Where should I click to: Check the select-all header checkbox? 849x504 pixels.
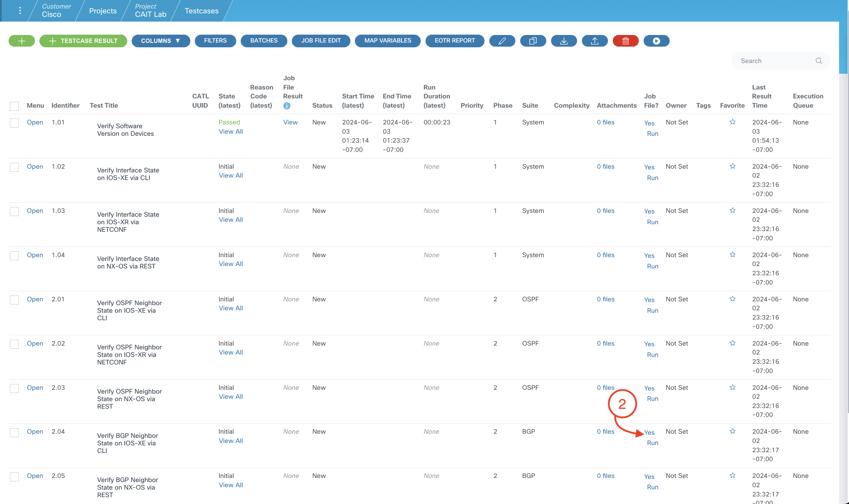click(x=14, y=106)
